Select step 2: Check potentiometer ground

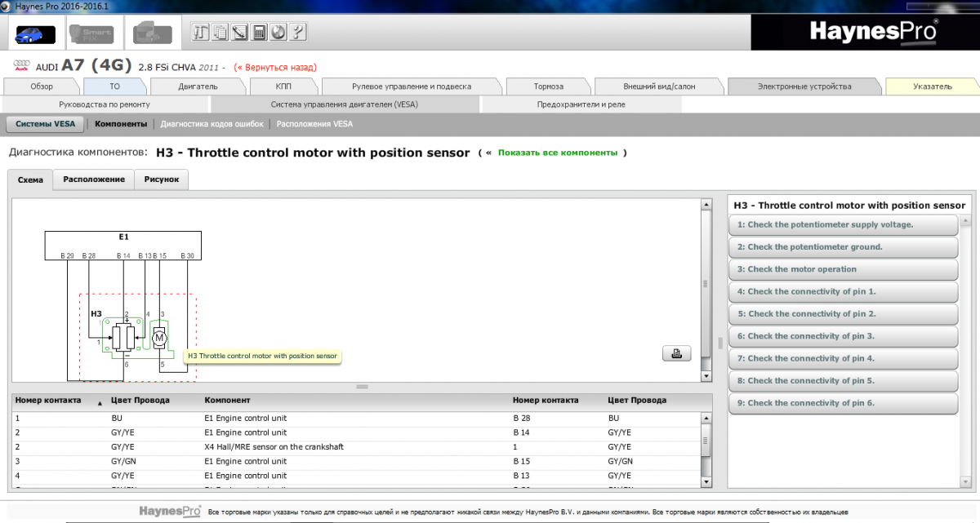pyautogui.click(x=843, y=247)
